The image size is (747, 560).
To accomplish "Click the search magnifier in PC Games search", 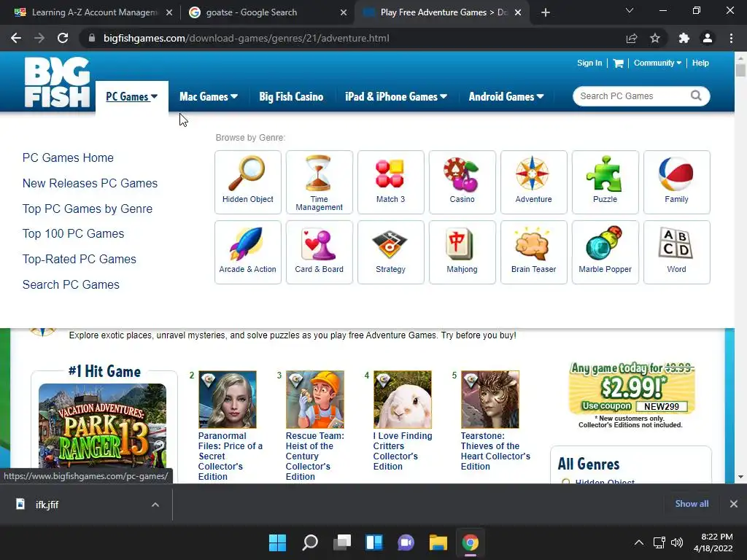I will point(696,96).
